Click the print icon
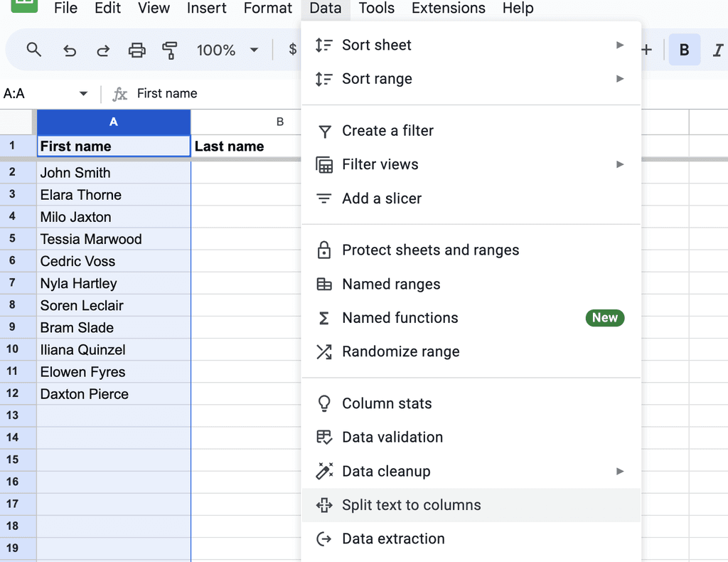Viewport: 728px width, 562px height. [136, 50]
